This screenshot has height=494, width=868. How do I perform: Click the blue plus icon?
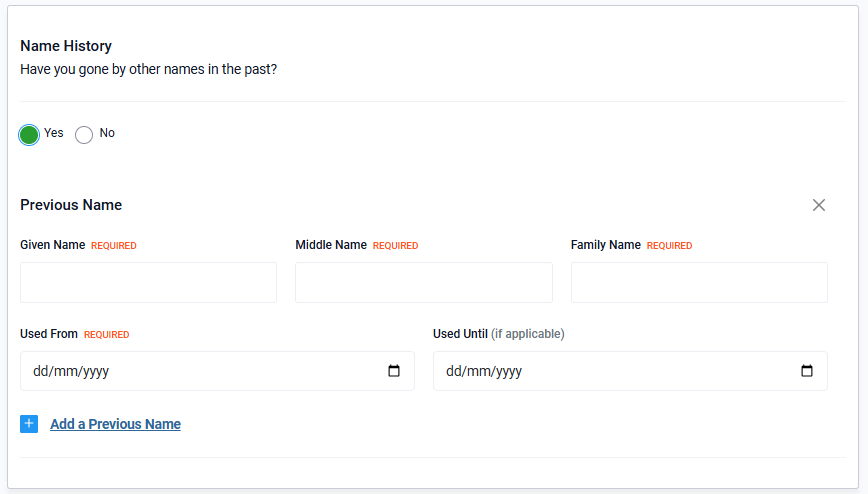(29, 424)
